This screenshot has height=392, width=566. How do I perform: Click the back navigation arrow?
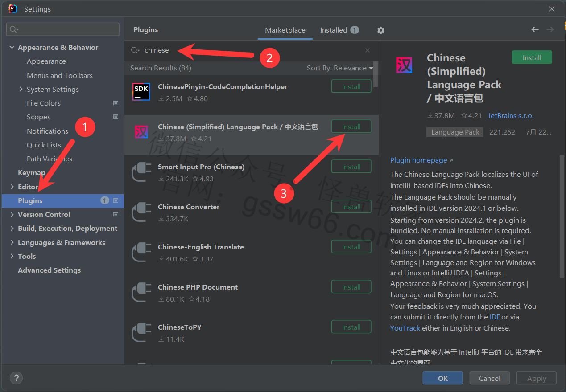(535, 29)
